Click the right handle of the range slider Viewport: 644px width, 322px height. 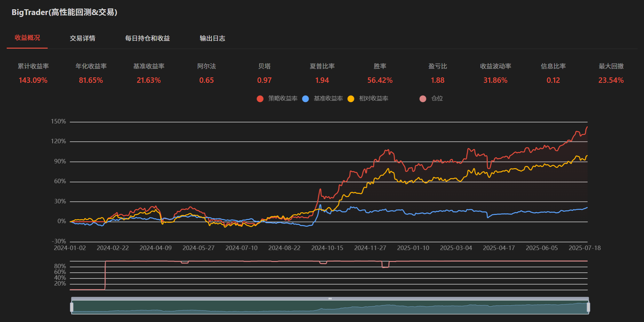tap(588, 307)
